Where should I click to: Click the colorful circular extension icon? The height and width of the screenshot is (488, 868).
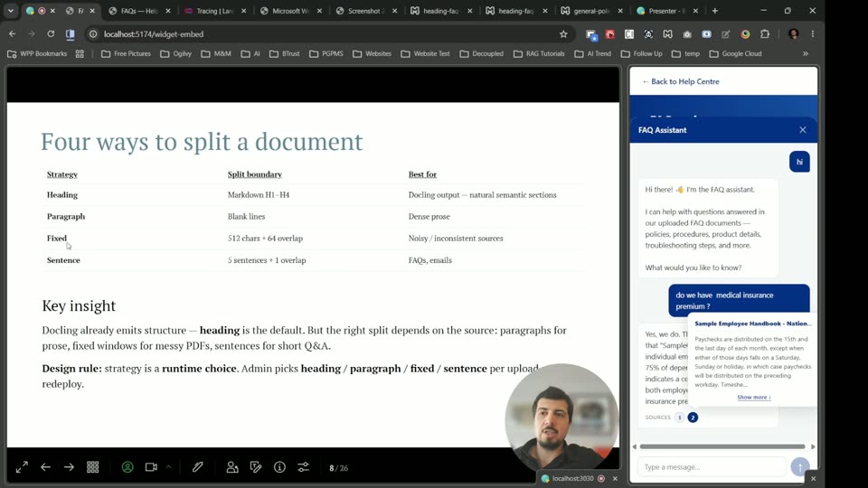point(745,34)
